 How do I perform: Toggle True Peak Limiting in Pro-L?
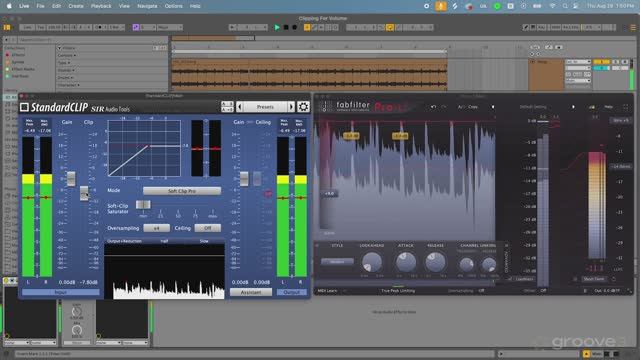tap(398, 291)
